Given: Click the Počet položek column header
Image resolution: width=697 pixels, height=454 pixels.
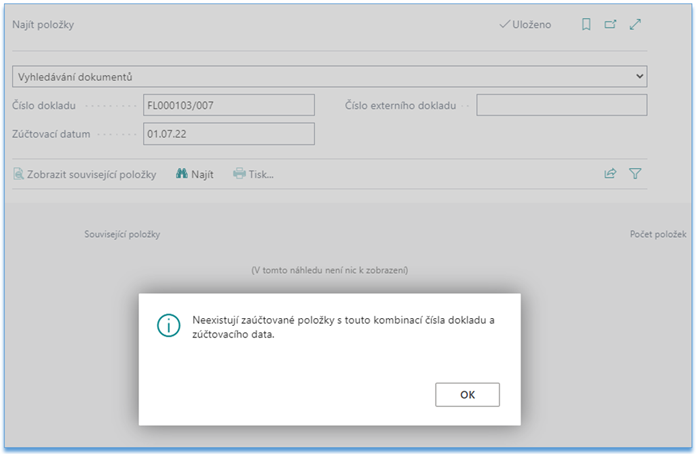Looking at the screenshot, I should [657, 234].
